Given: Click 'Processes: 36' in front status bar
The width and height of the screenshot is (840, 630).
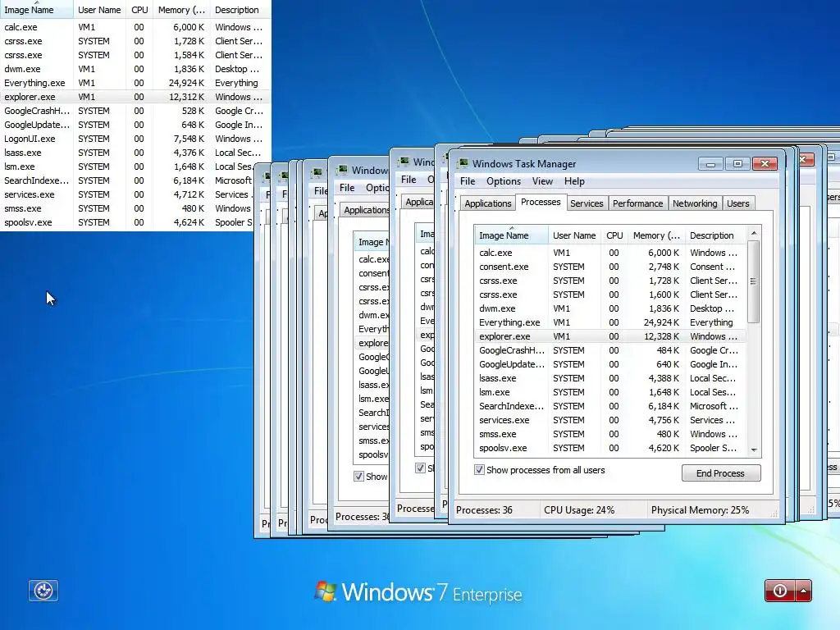Looking at the screenshot, I should click(x=484, y=510).
